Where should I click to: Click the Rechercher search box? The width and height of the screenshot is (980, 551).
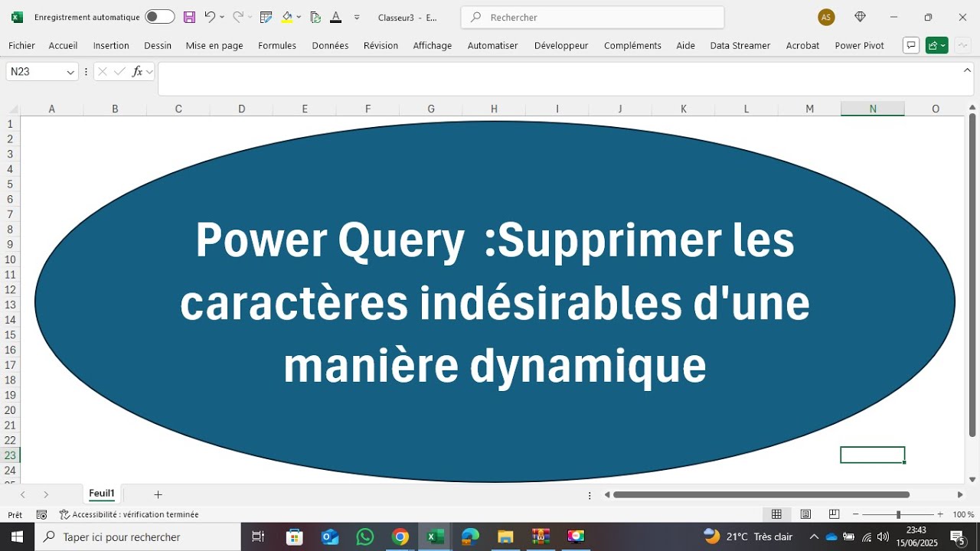pyautogui.click(x=593, y=17)
